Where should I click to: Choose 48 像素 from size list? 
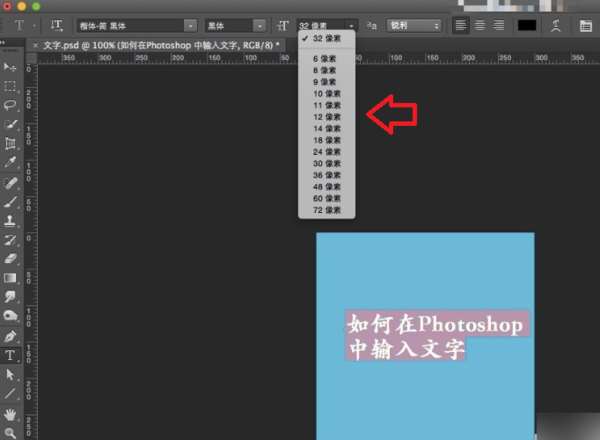click(x=327, y=187)
